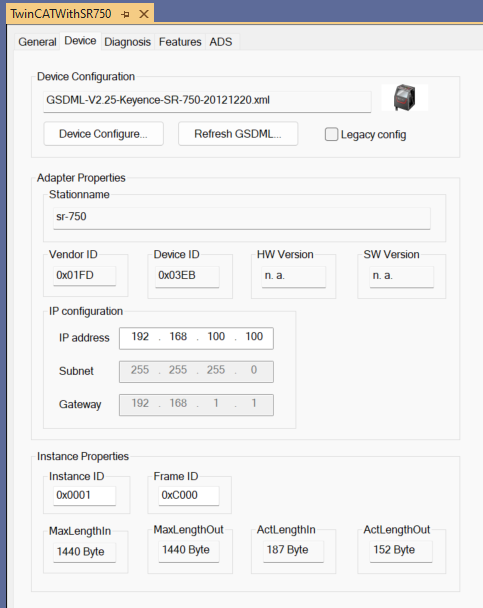The image size is (483, 608).
Task: Click the Gateway address field
Action: click(196, 405)
